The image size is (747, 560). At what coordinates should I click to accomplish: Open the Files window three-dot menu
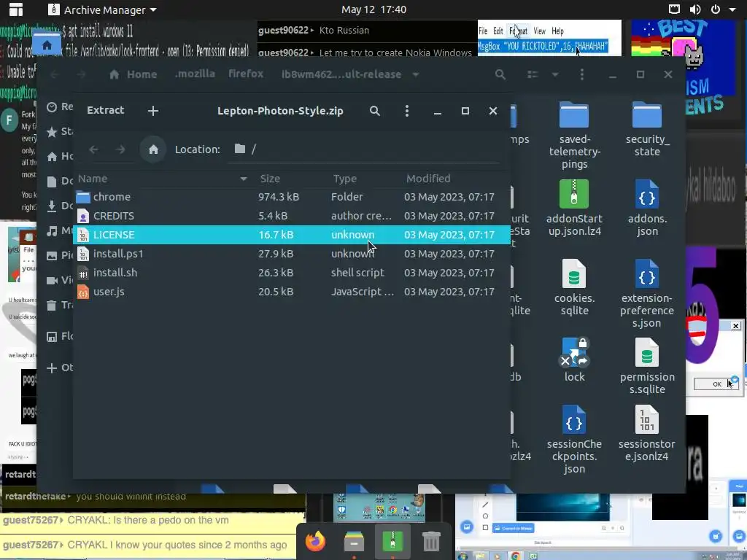581,74
